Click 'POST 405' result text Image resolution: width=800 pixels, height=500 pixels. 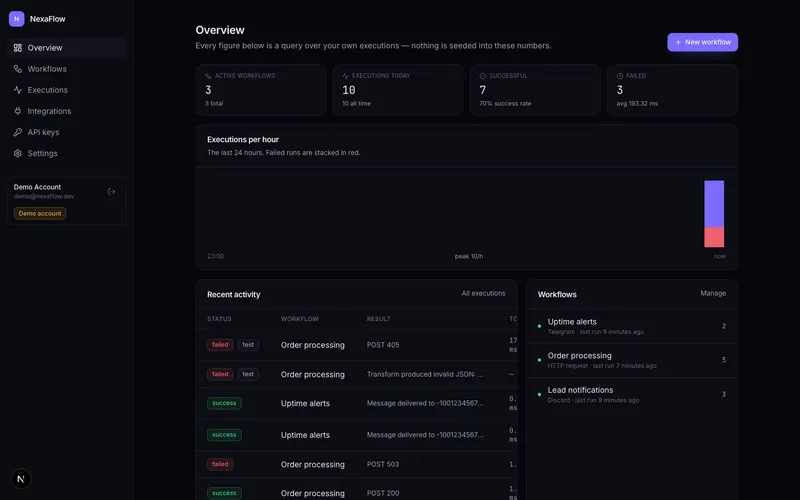[x=383, y=345]
